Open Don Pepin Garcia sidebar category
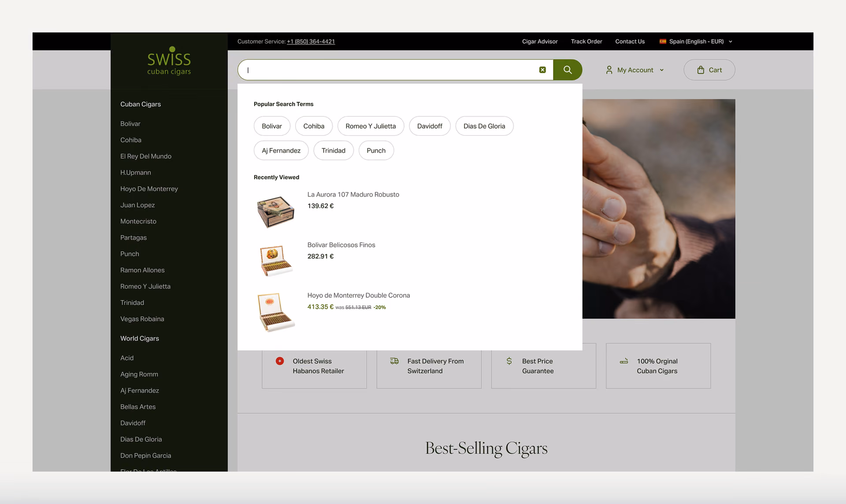The height and width of the screenshot is (504, 846). click(146, 456)
